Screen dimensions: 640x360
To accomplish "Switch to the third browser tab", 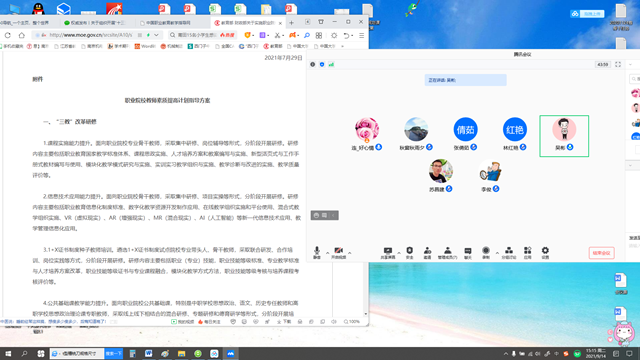I will (x=172, y=23).
